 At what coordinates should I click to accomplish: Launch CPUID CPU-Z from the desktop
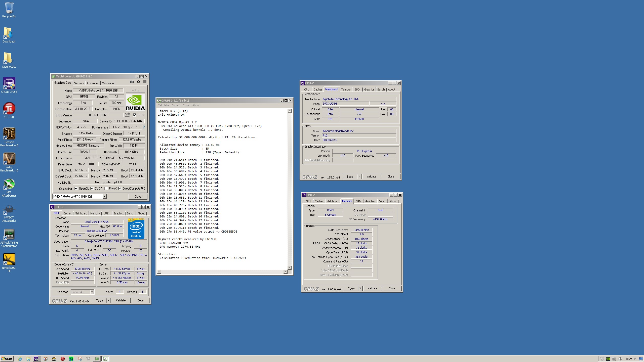[9, 85]
